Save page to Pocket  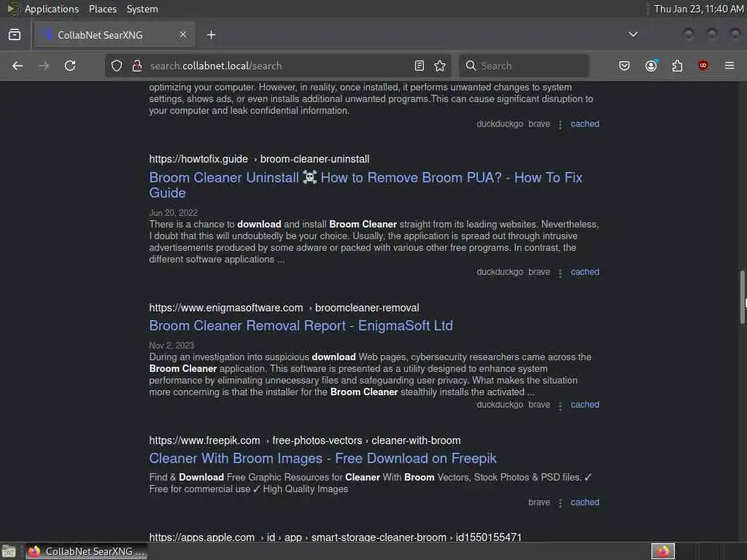click(624, 66)
